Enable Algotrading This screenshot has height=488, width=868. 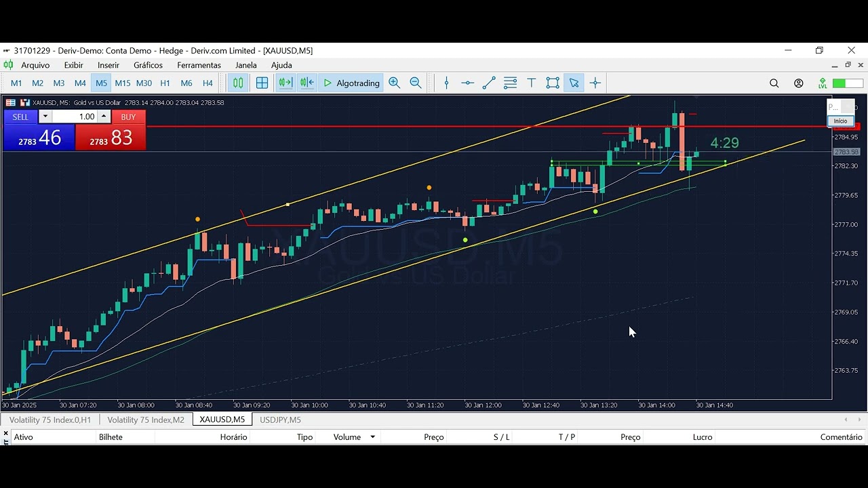351,83
